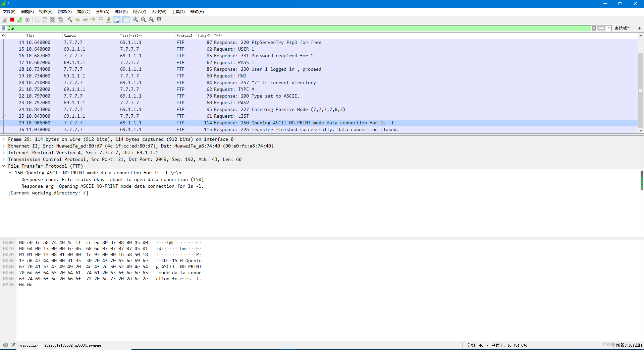Viewport: 644px width, 350px height.
Task: Go to previous packet green left arrow
Action: [78, 20]
